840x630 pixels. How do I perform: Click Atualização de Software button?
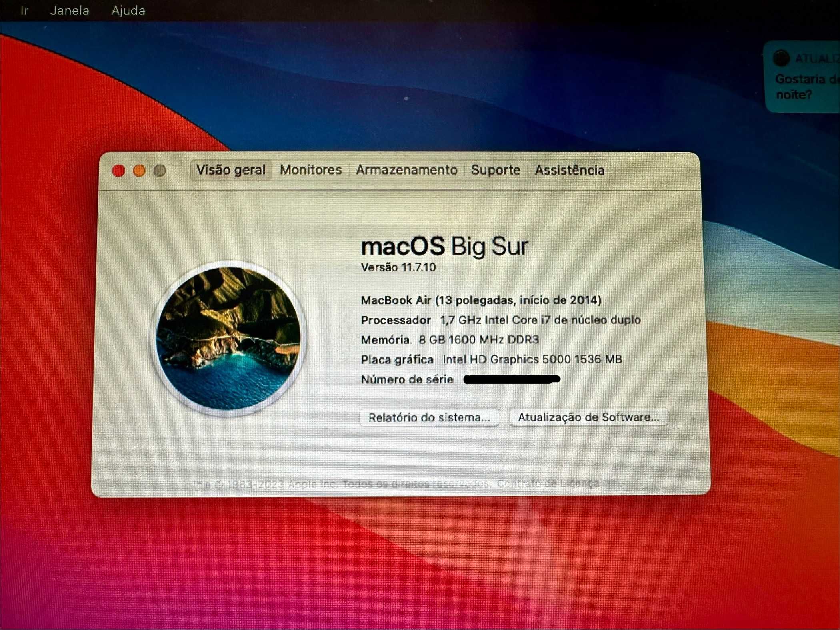[588, 417]
